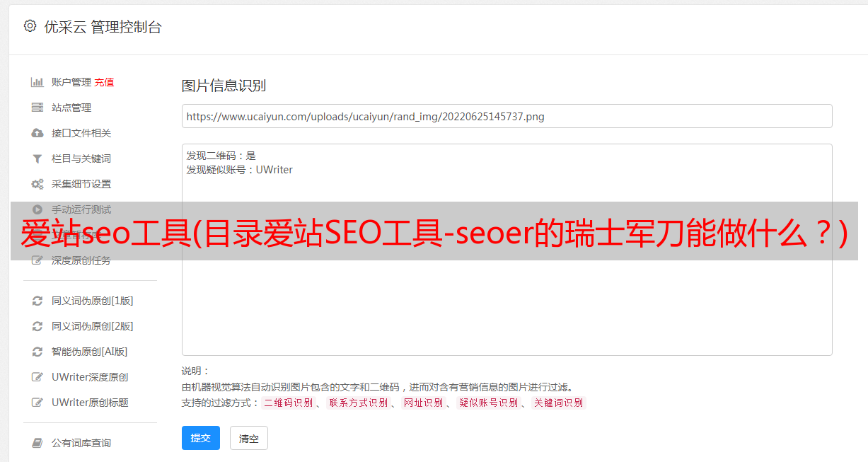868x462 pixels.
Task: Navigate to UWriter深度原创
Action: pos(90,377)
